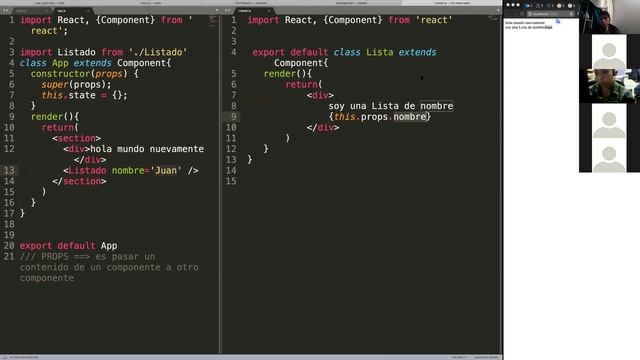
Task: Open the left pane tab list dropdown arrow
Action: (217, 10)
